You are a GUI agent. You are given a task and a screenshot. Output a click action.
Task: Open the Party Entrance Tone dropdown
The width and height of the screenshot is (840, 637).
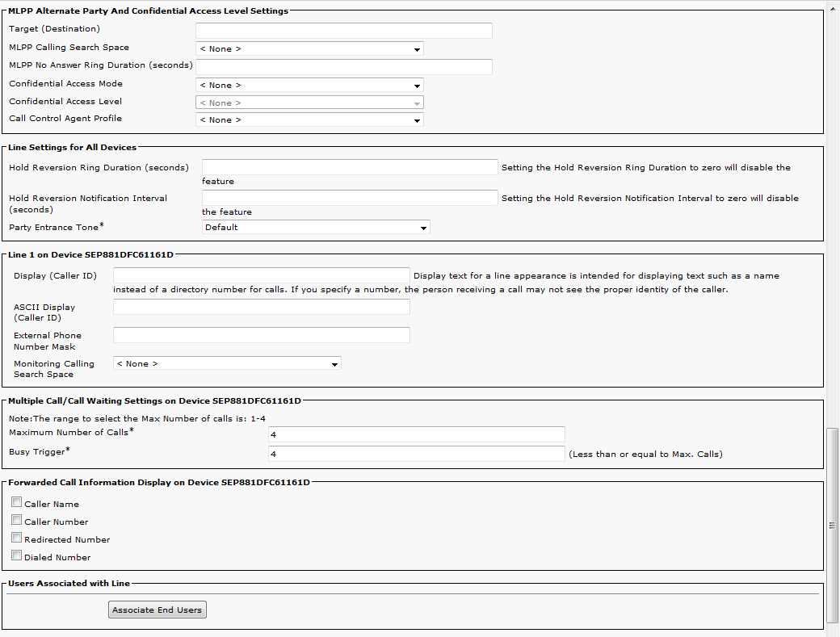click(x=316, y=228)
